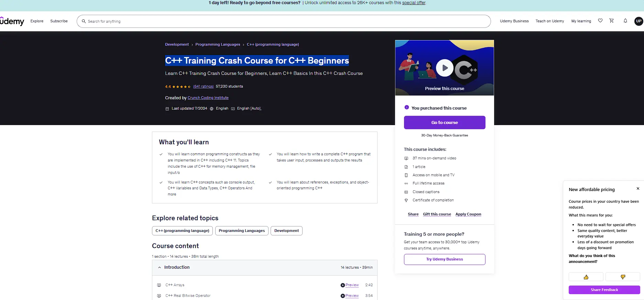The height and width of the screenshot is (300, 644).
Task: Close the New affordable pricing popup
Action: [638, 189]
